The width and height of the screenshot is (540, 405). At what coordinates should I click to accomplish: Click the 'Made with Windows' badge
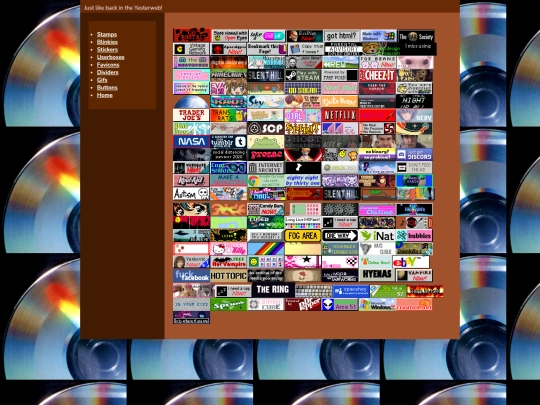[x=378, y=36]
